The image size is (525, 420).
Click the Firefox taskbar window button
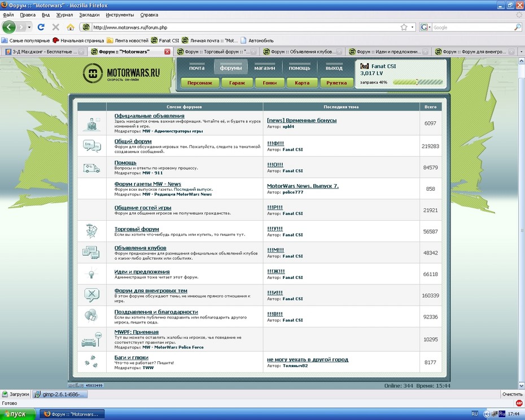pyautogui.click(x=72, y=414)
